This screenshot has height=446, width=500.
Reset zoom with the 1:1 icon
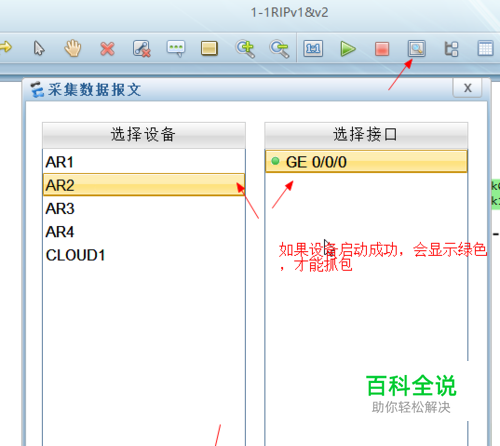pos(313,49)
